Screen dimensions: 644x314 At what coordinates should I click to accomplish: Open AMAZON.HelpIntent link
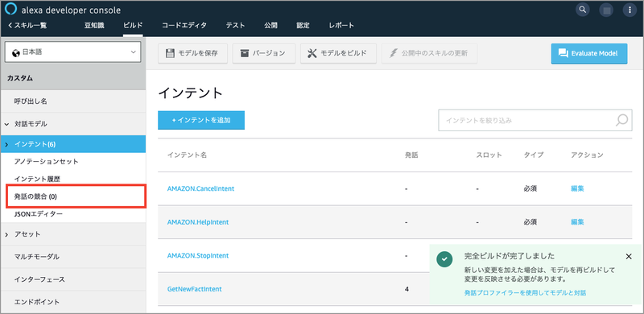198,222
